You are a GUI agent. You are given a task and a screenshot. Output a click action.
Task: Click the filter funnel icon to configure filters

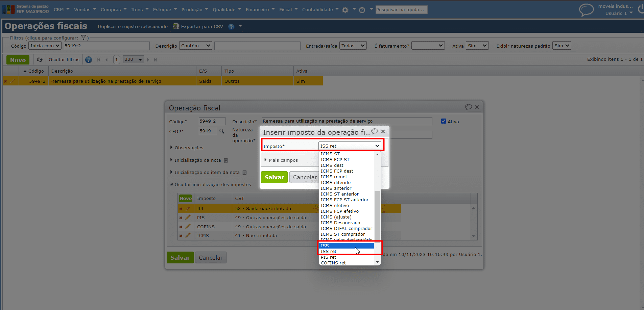(x=84, y=37)
